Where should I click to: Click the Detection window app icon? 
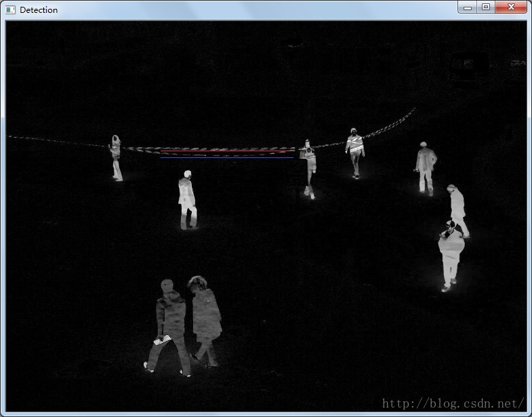click(x=10, y=10)
